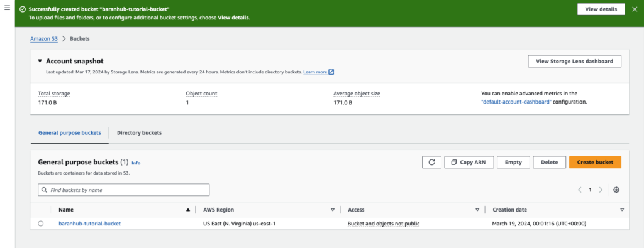The height and width of the screenshot is (248, 644).
Task: Open the hamburger navigation menu
Action: (7, 8)
